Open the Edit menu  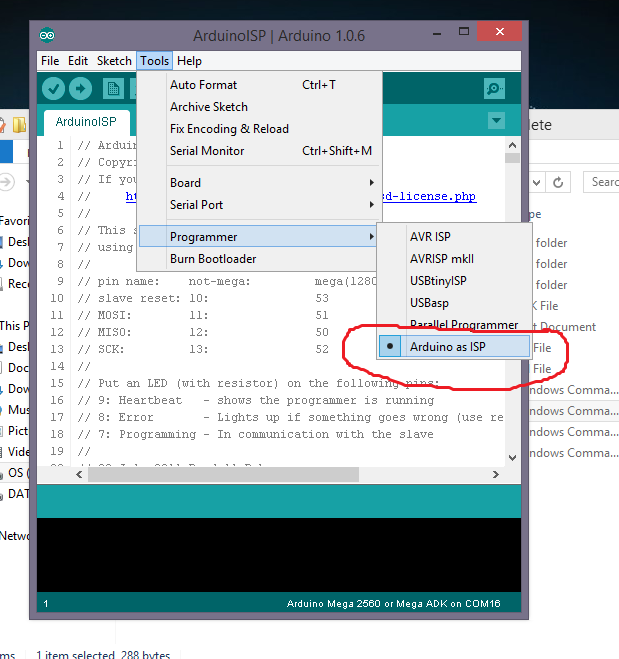click(x=78, y=61)
